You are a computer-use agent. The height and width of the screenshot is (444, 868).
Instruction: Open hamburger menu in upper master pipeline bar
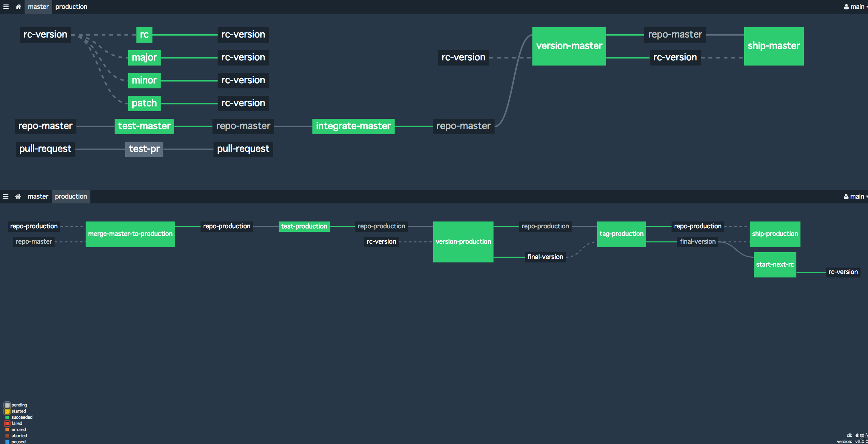pos(6,7)
